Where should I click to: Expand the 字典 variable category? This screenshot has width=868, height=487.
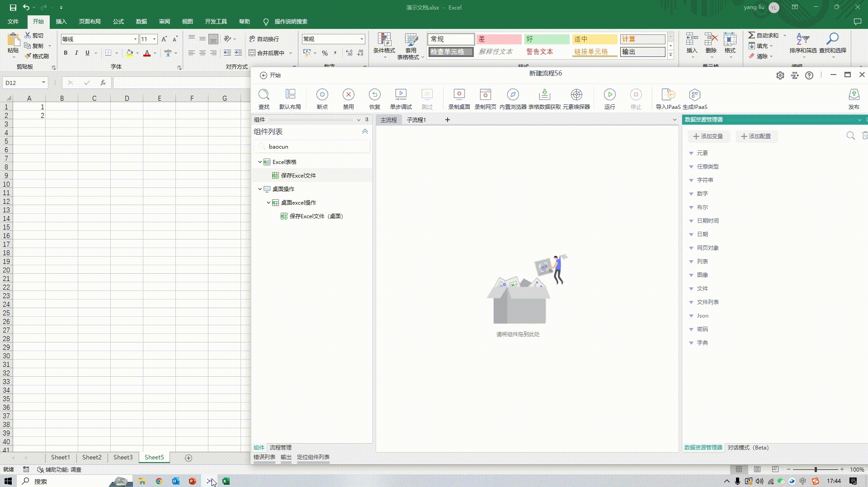coord(691,343)
